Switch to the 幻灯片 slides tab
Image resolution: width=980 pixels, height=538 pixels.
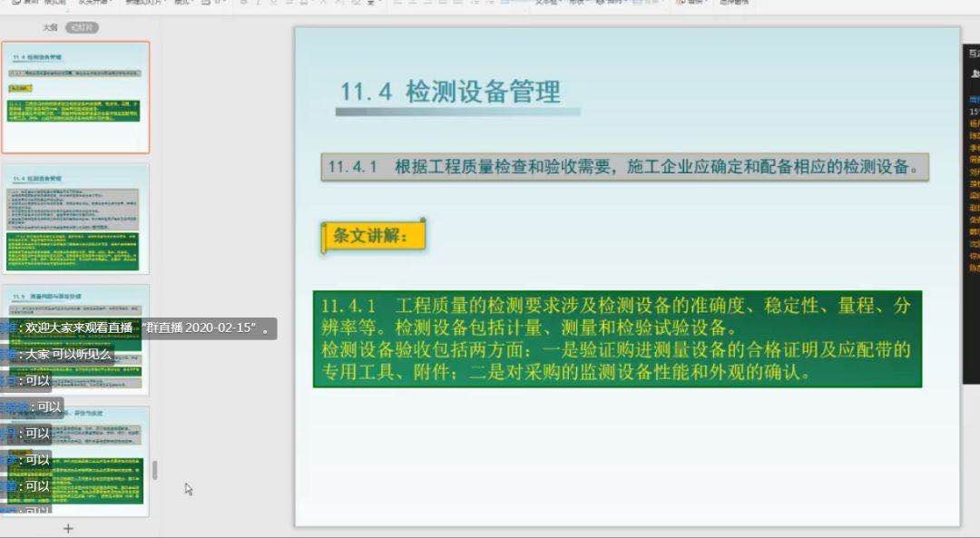pos(82,28)
